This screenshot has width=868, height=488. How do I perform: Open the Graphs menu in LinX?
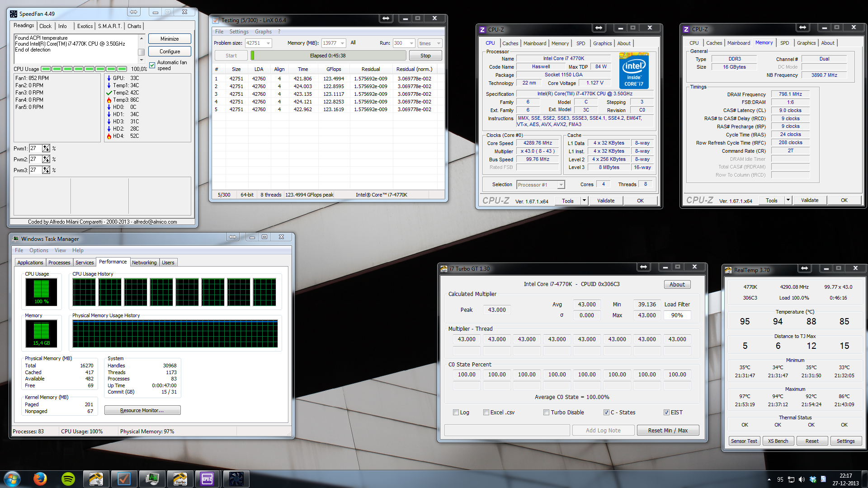(x=263, y=32)
